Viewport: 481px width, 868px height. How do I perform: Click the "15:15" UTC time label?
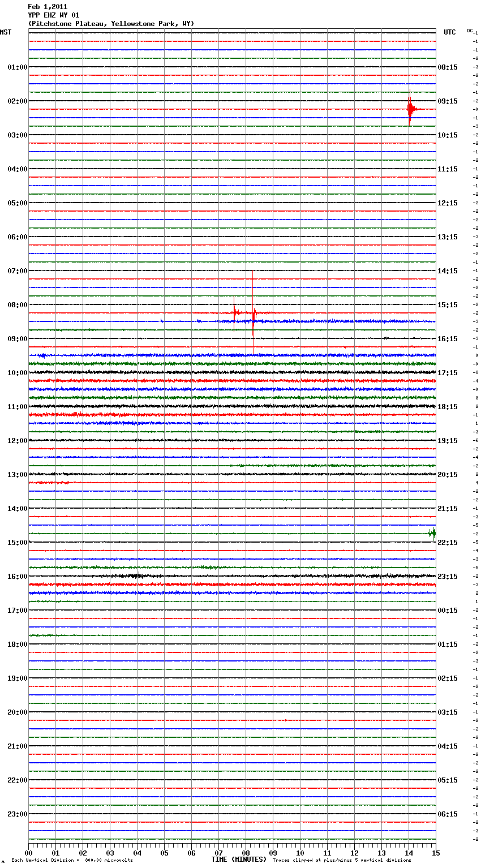click(448, 305)
